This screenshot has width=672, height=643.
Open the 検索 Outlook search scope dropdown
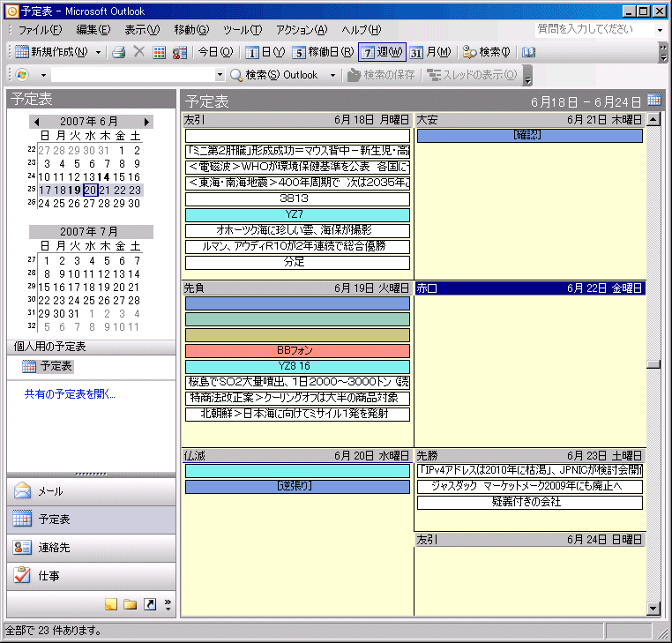[x=332, y=75]
